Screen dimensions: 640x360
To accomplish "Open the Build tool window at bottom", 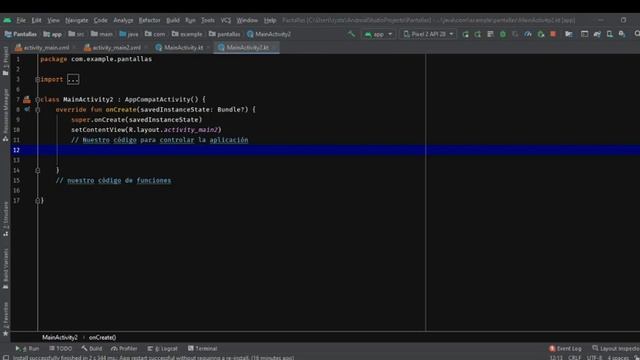I will click(92, 349).
